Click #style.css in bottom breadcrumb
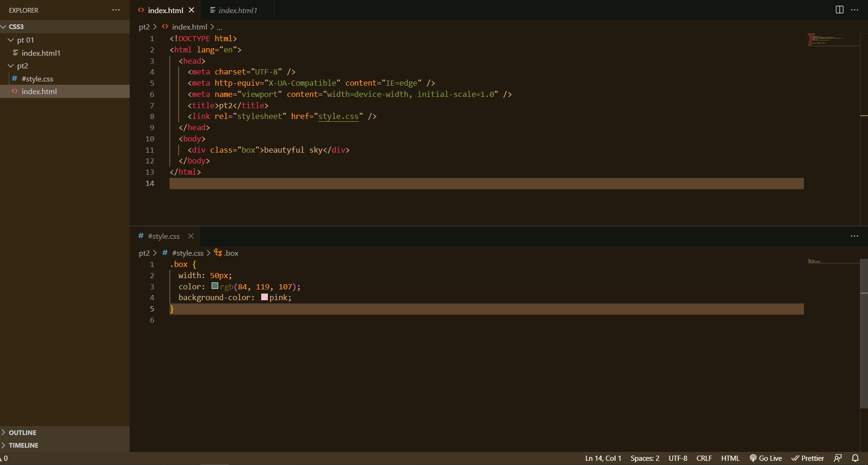The height and width of the screenshot is (465, 868). 188,253
